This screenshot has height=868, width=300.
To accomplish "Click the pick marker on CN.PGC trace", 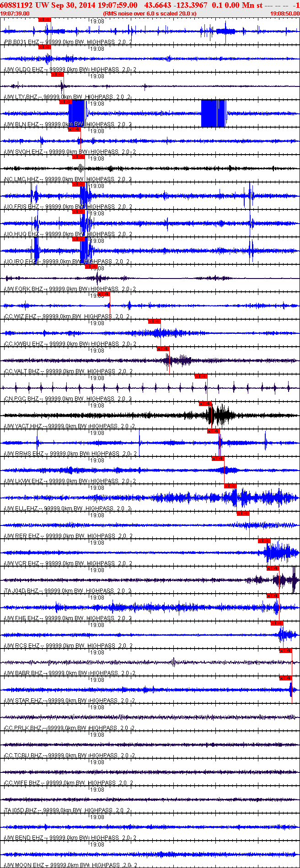I will tap(201, 376).
